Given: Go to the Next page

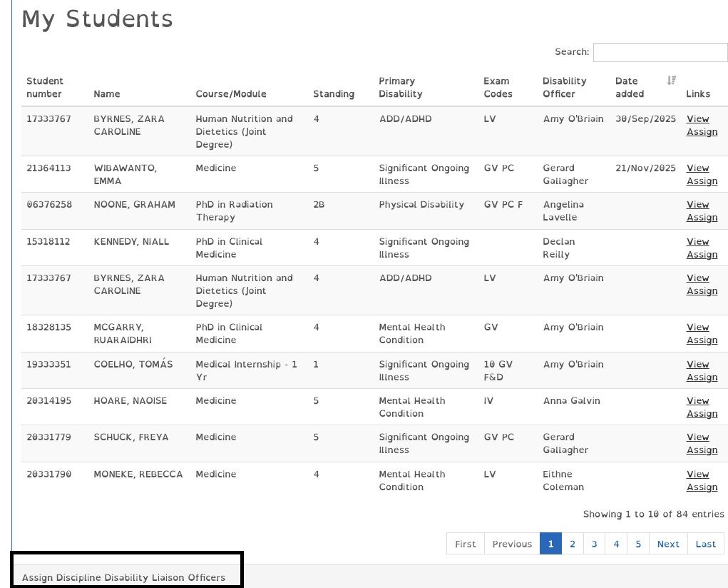Looking at the screenshot, I should point(667,543).
